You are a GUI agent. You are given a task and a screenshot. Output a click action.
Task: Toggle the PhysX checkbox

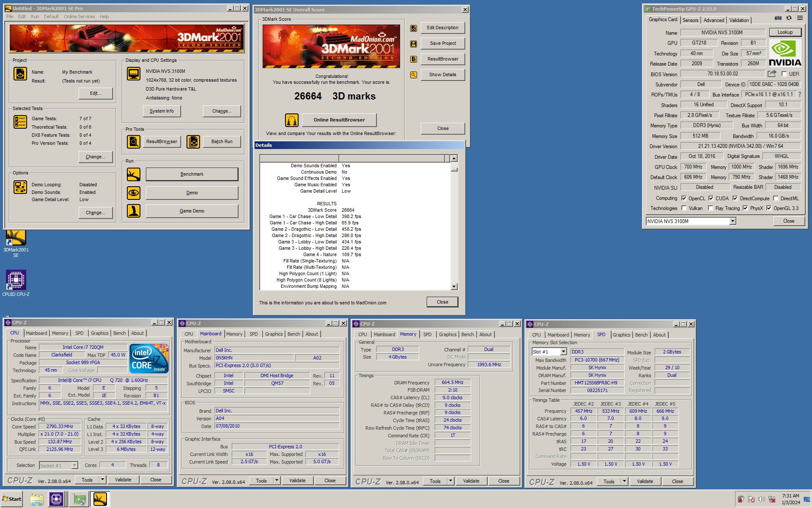point(745,208)
